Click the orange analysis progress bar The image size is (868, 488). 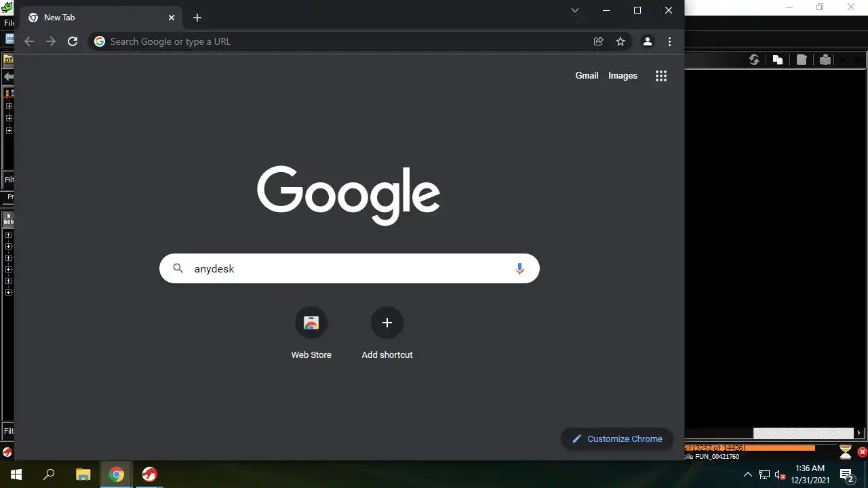coord(750,448)
